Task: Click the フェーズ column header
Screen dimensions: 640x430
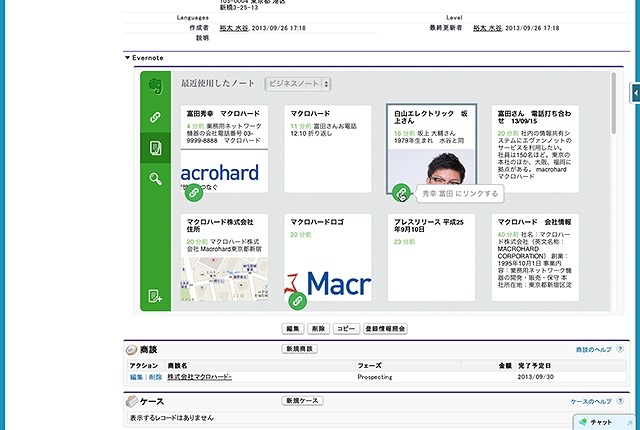Action: [369, 366]
